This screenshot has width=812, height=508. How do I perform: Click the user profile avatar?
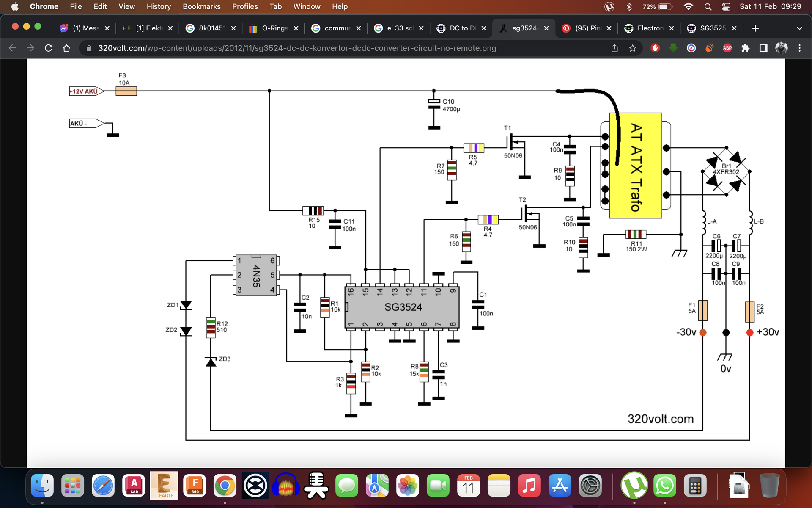781,48
